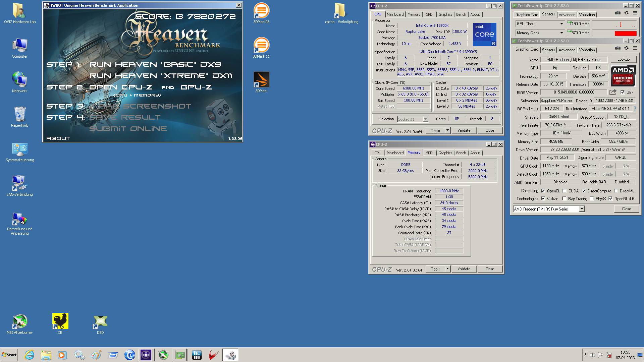Refresh GPU-Z Sensors window via refresh icon
This screenshot has width=644, height=362.
626,13
